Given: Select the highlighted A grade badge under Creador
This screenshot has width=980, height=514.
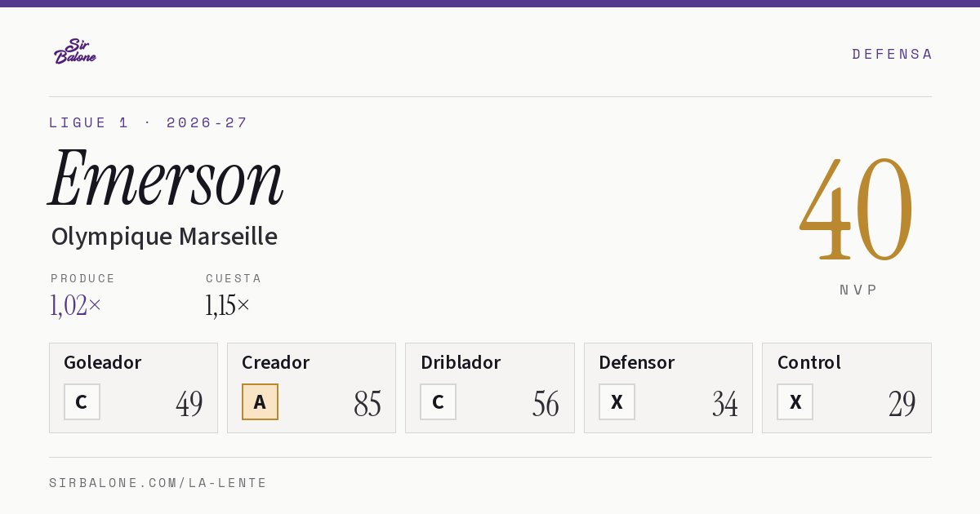Looking at the screenshot, I should 260,402.
